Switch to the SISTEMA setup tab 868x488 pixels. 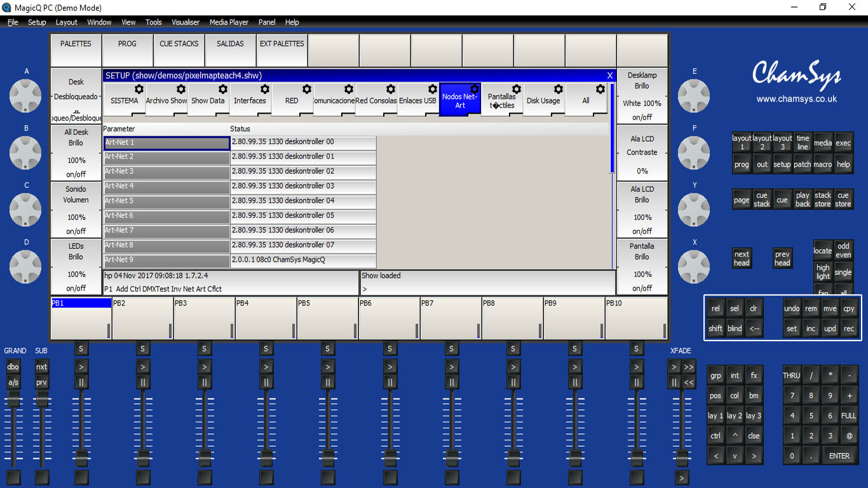tap(124, 100)
